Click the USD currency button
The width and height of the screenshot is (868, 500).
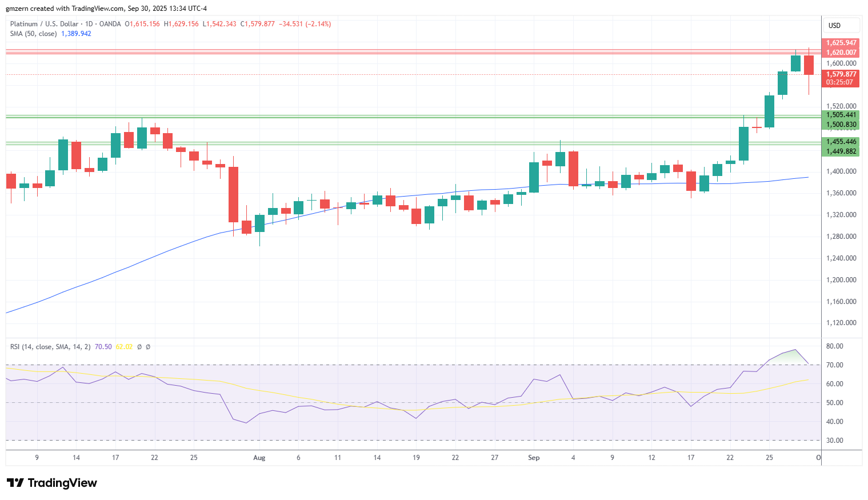[x=841, y=26]
